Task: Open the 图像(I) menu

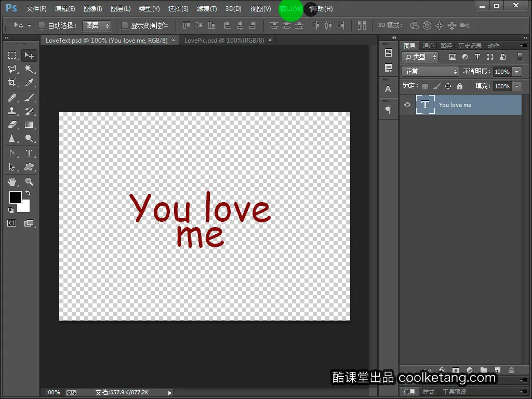Action: tap(92, 9)
